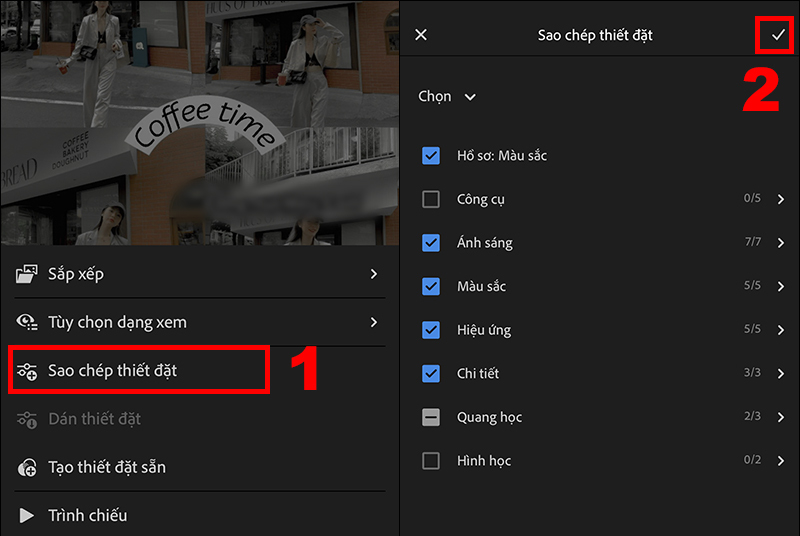Expand Công cụ options arrow
Viewport: 800px width, 536px height.
point(781,199)
